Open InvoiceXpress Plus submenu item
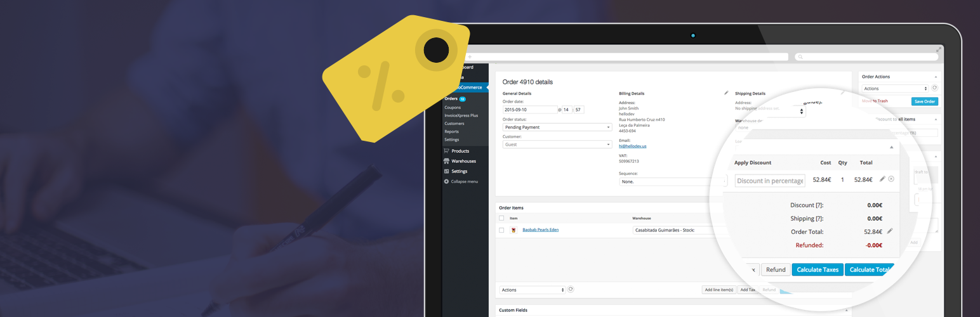Screen dimensions: 980x317 coord(461,115)
